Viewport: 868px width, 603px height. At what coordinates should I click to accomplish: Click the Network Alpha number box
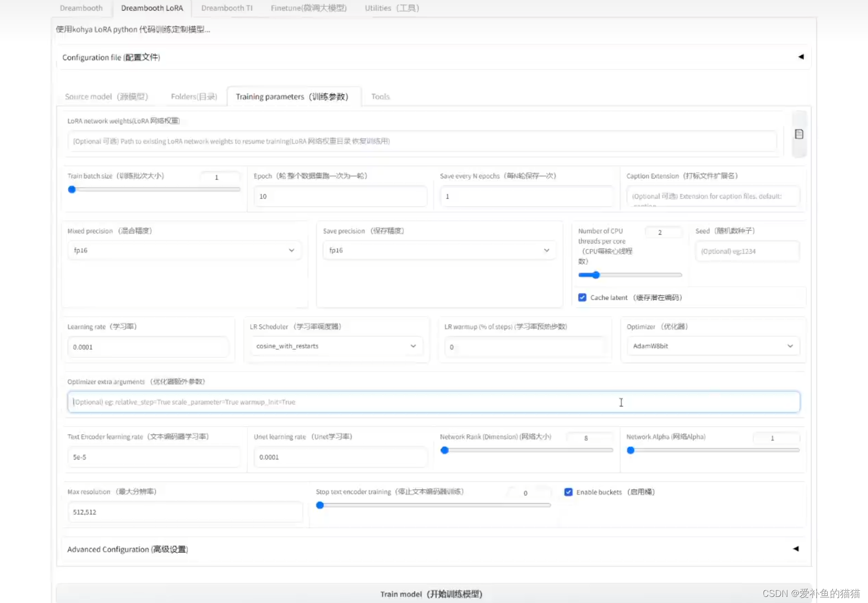click(776, 438)
